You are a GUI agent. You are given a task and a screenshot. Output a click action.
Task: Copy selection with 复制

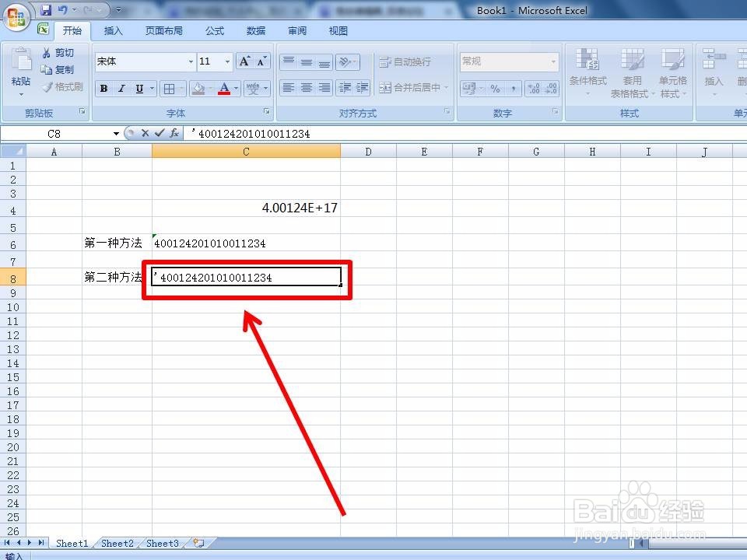tap(58, 69)
